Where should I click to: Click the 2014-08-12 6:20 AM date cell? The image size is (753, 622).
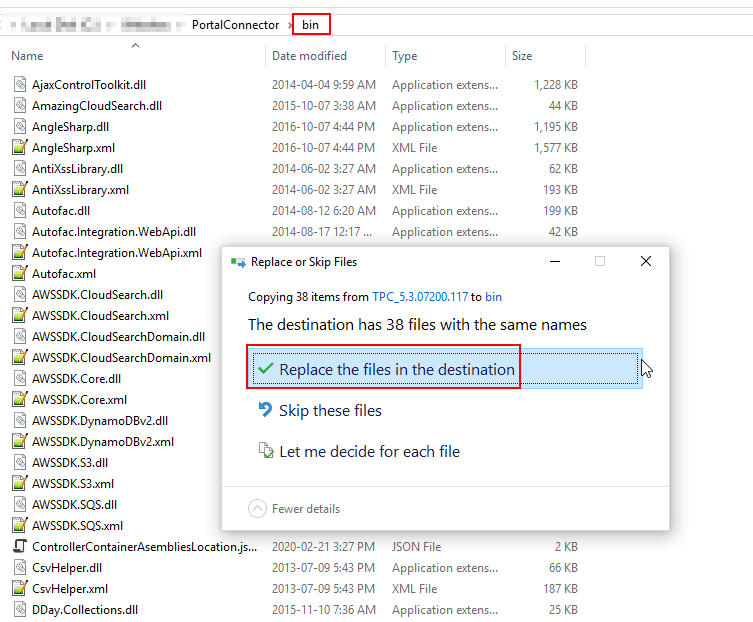point(324,211)
